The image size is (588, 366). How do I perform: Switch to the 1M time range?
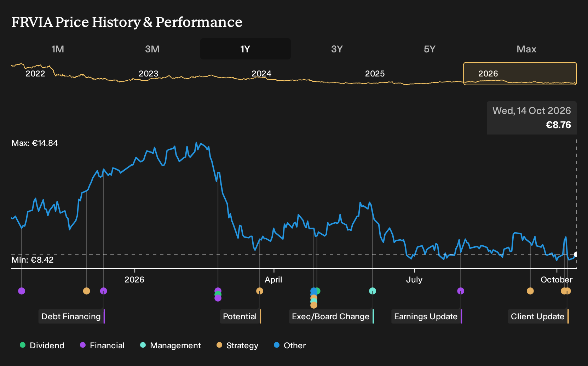pos(58,49)
